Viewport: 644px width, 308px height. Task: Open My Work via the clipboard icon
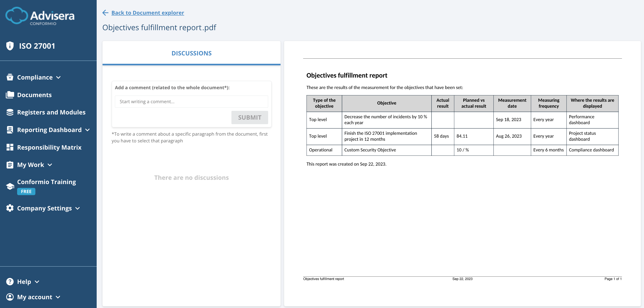coord(9,164)
